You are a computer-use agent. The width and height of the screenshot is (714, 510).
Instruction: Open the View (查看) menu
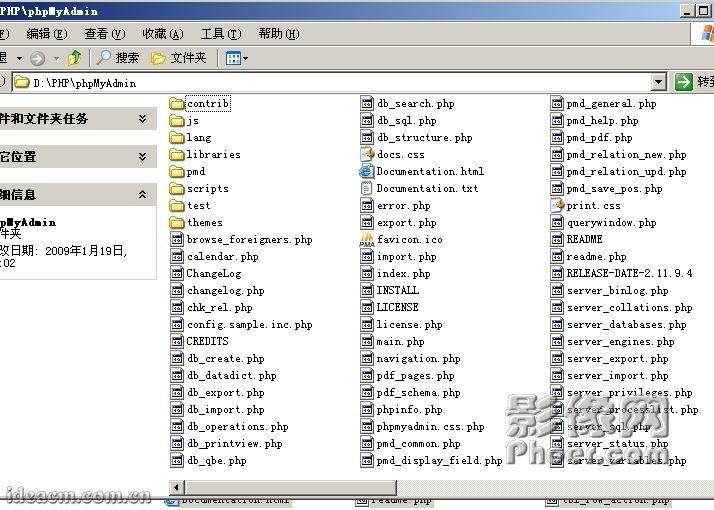105,34
